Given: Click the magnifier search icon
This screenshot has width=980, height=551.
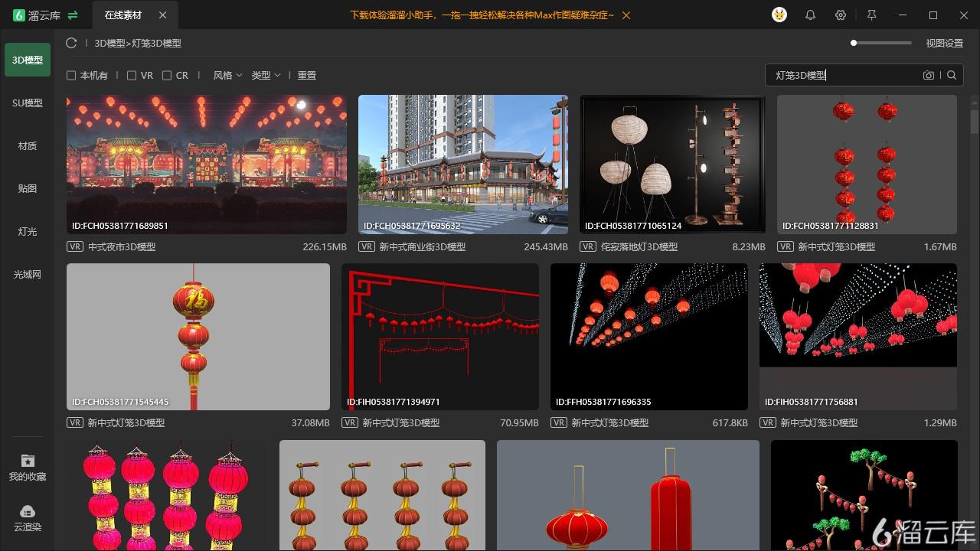Looking at the screenshot, I should 952,75.
